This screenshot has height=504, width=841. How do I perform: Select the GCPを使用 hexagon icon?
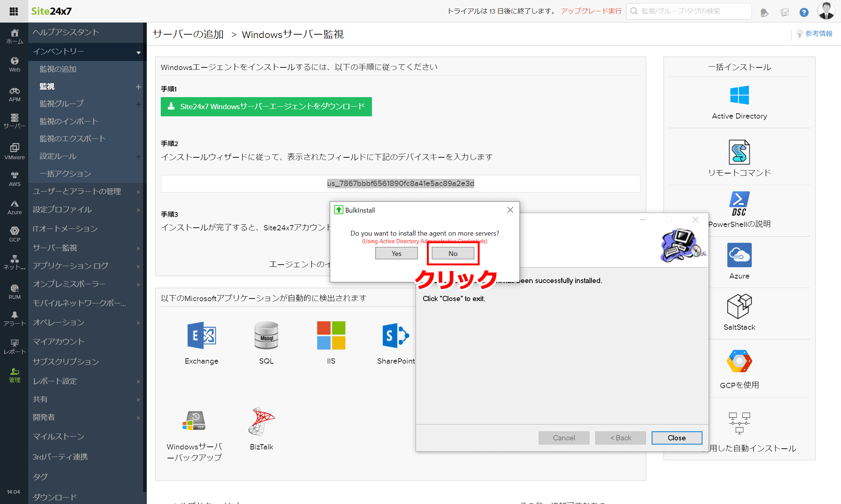(x=739, y=361)
